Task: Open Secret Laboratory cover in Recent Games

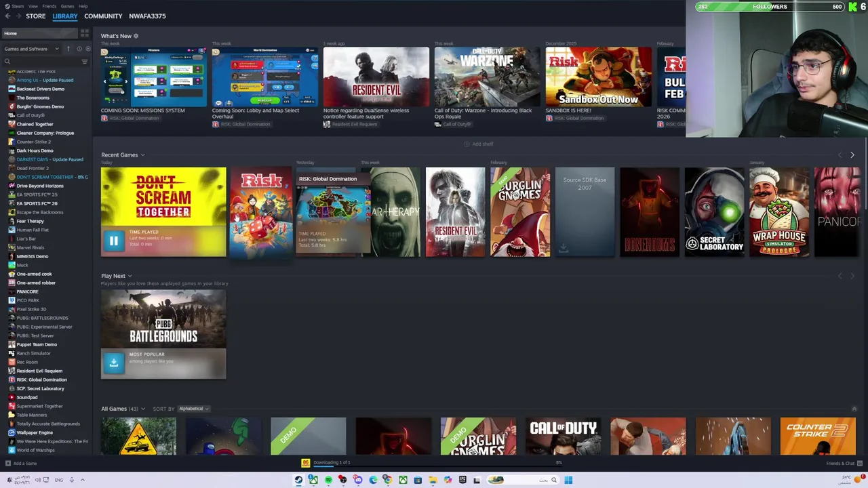Action: [x=714, y=212]
